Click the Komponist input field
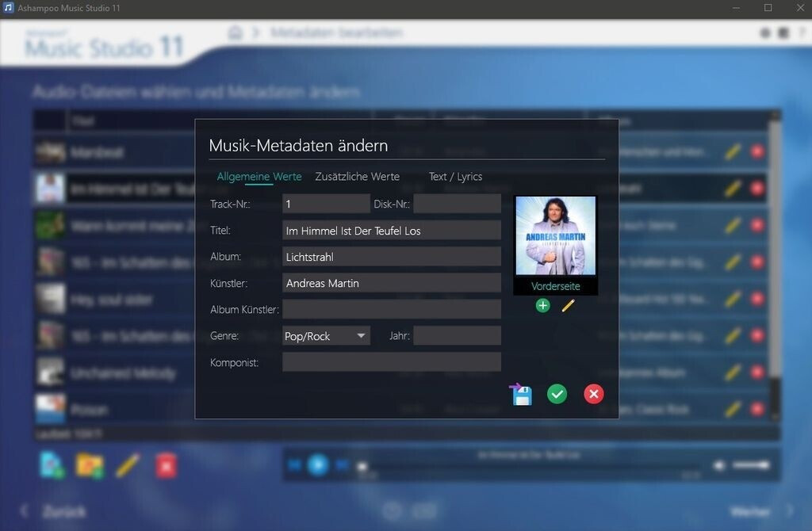The width and height of the screenshot is (812, 531). pyautogui.click(x=392, y=362)
